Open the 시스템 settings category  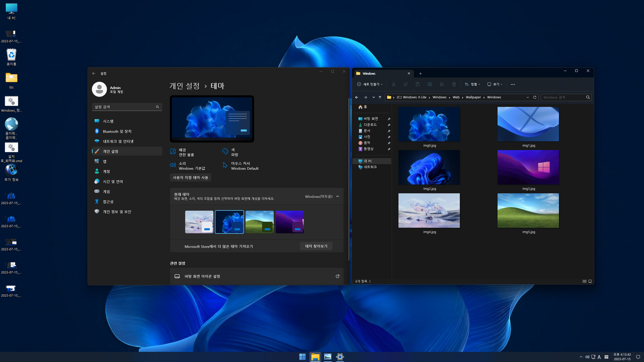click(127, 121)
